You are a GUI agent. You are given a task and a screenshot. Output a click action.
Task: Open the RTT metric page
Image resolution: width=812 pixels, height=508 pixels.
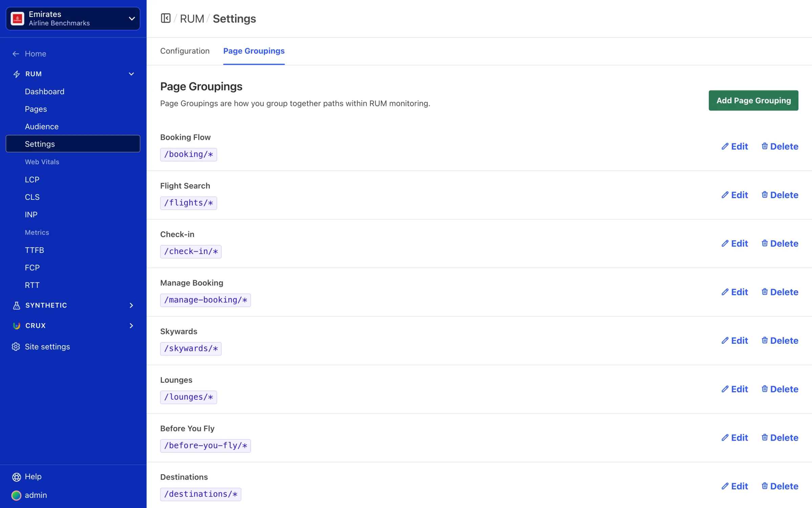click(32, 285)
